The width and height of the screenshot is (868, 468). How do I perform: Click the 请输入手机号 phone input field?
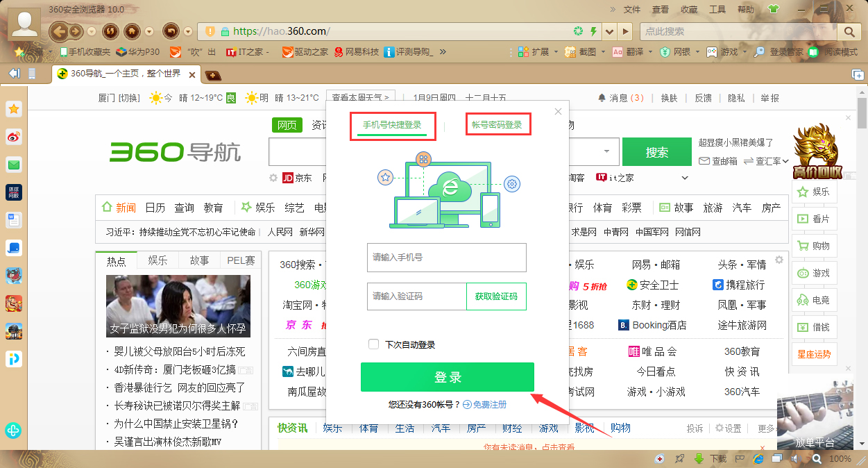click(447, 258)
